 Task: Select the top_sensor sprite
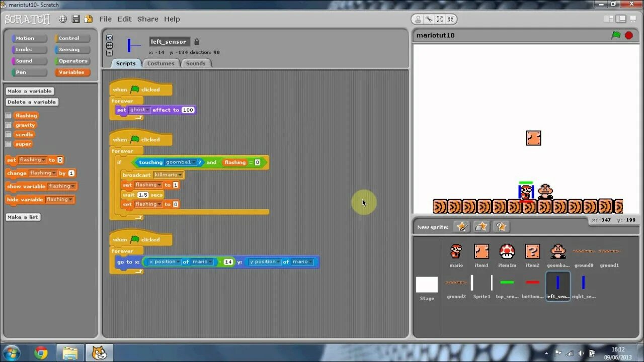click(x=507, y=286)
